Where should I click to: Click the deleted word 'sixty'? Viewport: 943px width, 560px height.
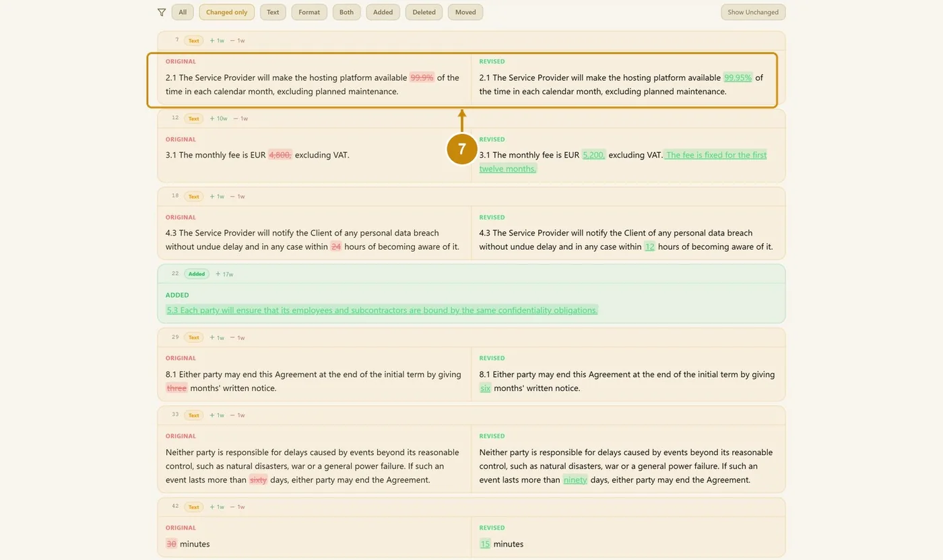tap(259, 480)
